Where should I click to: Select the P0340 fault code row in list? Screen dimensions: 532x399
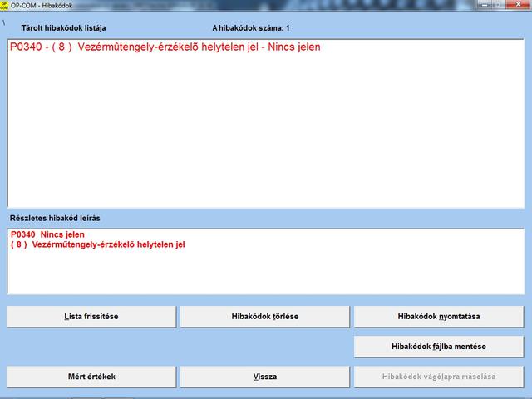pyautogui.click(x=165, y=47)
